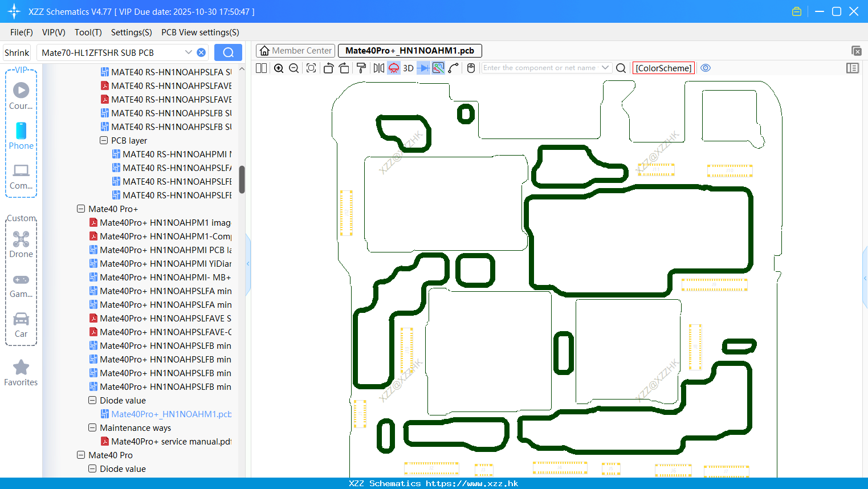
Task: Open the model search dropdown arrow
Action: pos(189,52)
